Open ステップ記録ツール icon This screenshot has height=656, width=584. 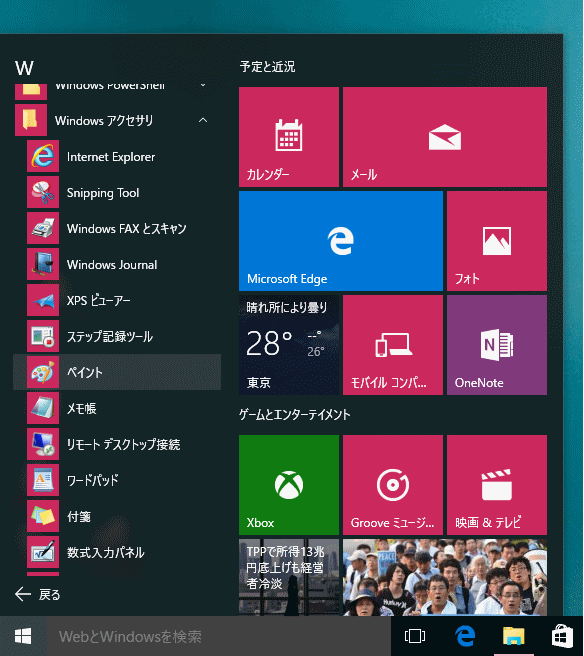coord(43,336)
